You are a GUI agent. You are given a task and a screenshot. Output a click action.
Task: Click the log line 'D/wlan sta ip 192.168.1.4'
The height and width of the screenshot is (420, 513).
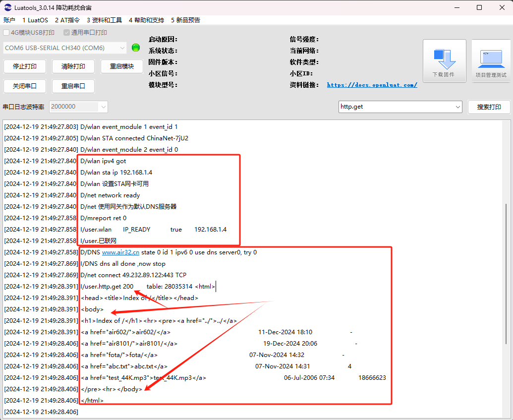116,173
